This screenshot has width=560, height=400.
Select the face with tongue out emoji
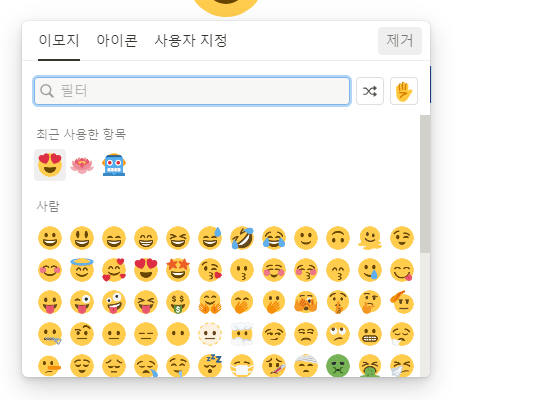pos(50,302)
